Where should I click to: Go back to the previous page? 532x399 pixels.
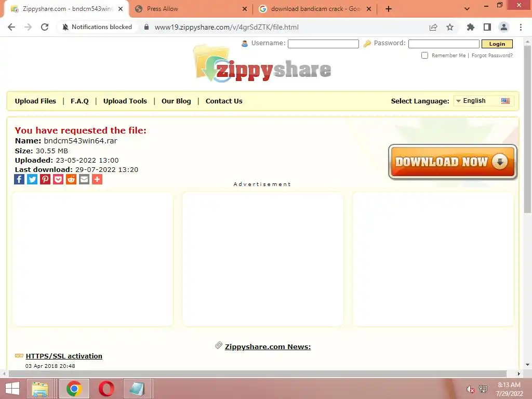[11, 27]
